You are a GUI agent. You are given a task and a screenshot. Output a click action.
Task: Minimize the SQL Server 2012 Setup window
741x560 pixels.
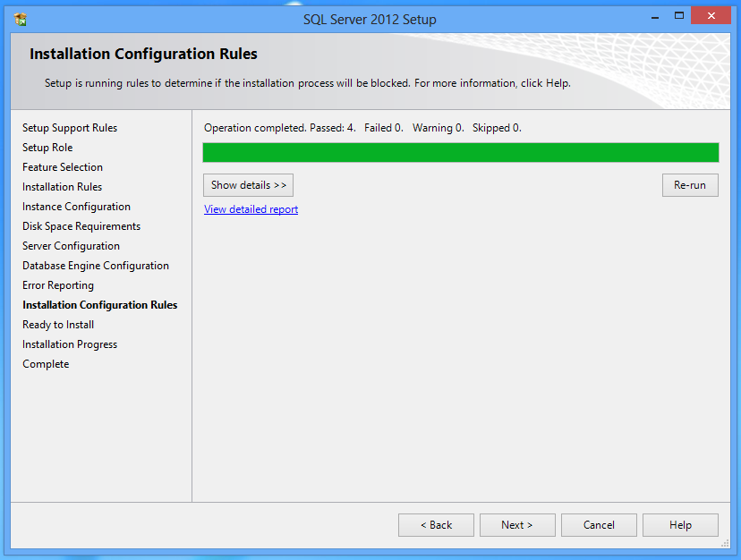pyautogui.click(x=655, y=16)
